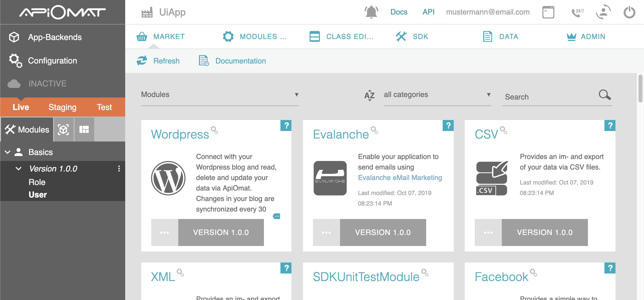Click the INACTIVE cloud icon
644x300 pixels.
point(14,84)
